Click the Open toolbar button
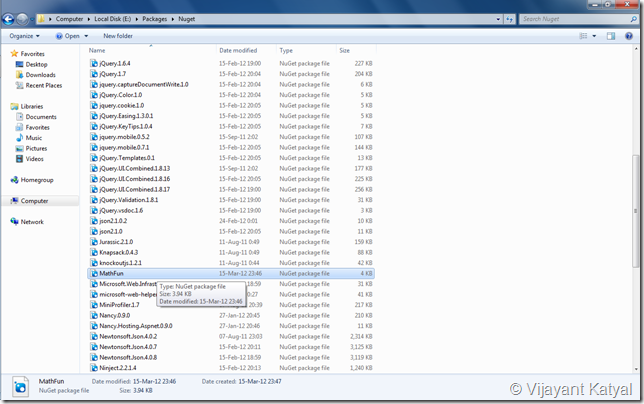Image resolution: width=644 pixels, height=404 pixels. (x=68, y=36)
